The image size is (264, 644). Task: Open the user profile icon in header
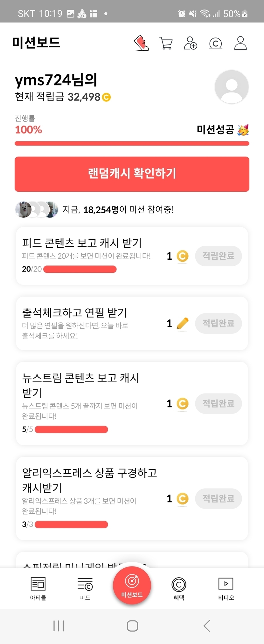pos(240,43)
